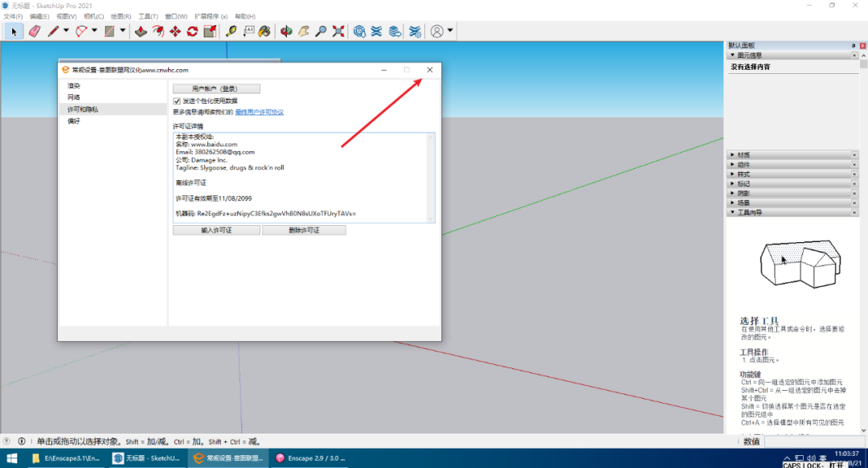Screen dimensions: 868x468
Task: Pick the Tape Measure tool
Action: pyautogui.click(x=231, y=31)
